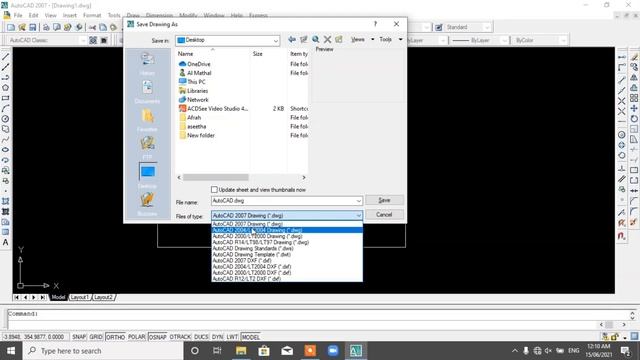Select the Polygon draw tool

(x=5, y=88)
